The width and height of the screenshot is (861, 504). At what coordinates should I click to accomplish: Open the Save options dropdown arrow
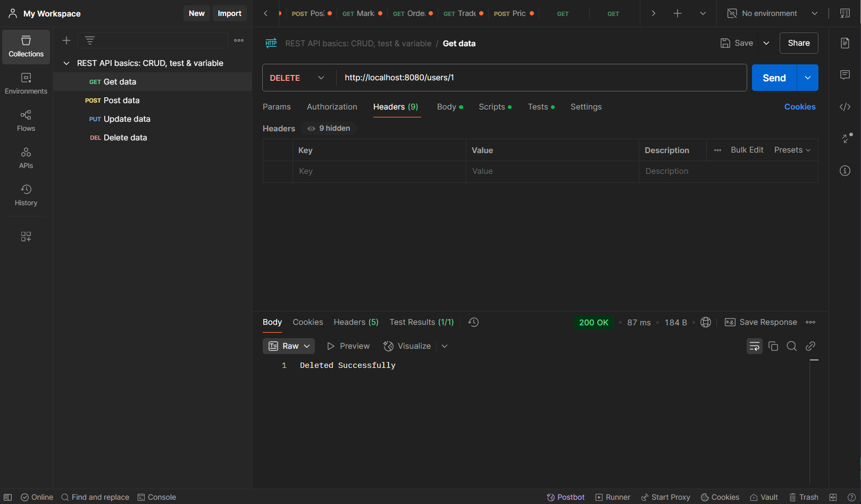tap(766, 43)
